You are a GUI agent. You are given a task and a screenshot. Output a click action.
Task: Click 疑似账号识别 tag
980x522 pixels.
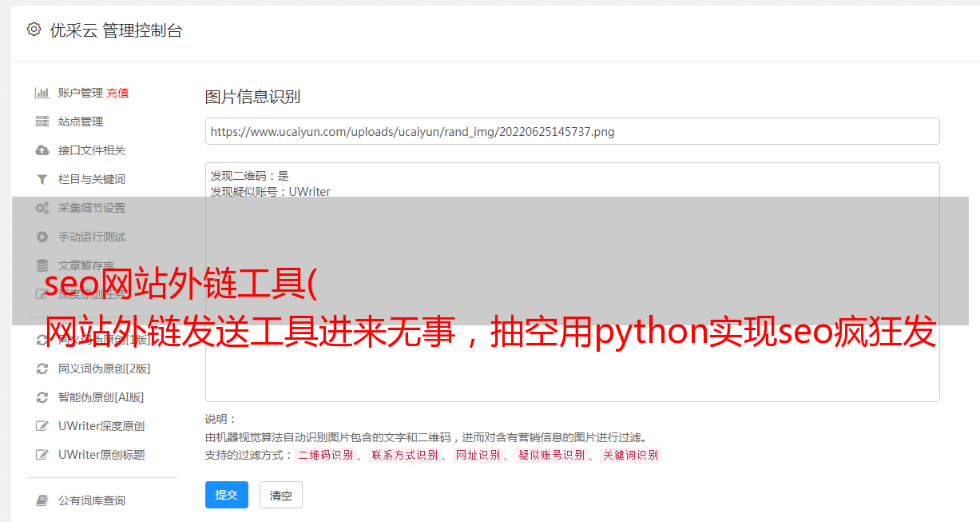(x=551, y=455)
